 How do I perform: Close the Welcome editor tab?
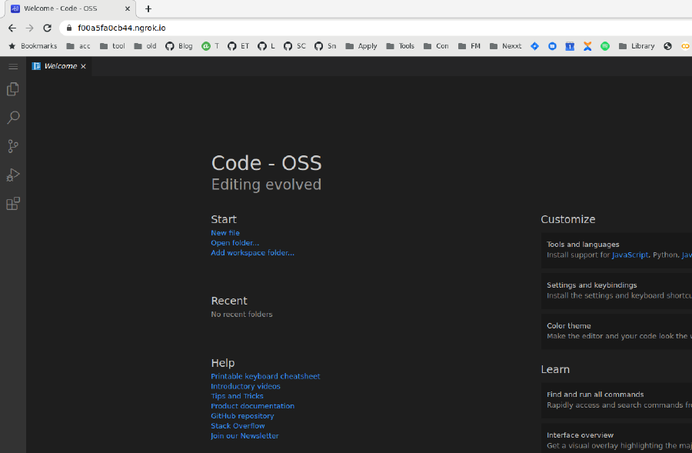pyautogui.click(x=84, y=66)
